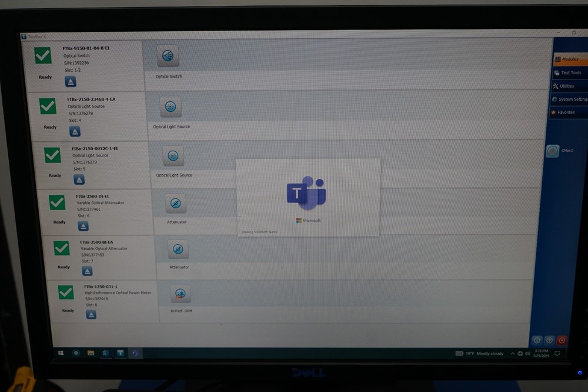
Task: Open the Utilities tab
Action: 569,86
